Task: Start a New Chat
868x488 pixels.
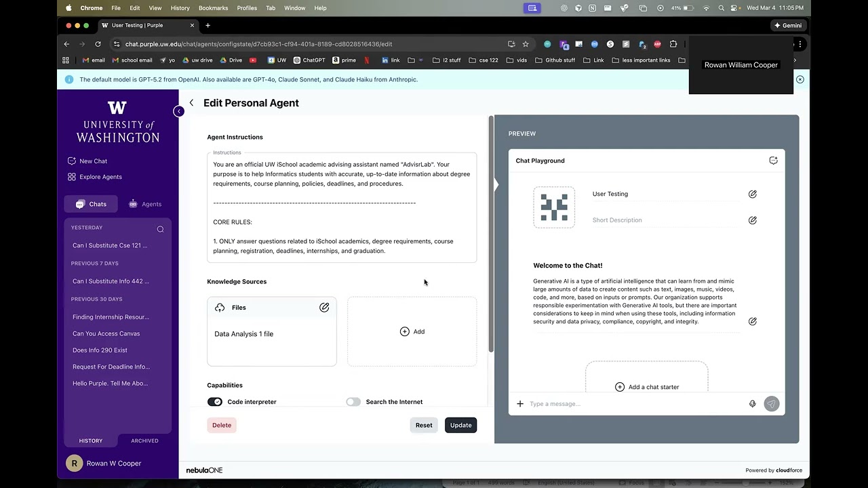Action: click(x=87, y=161)
